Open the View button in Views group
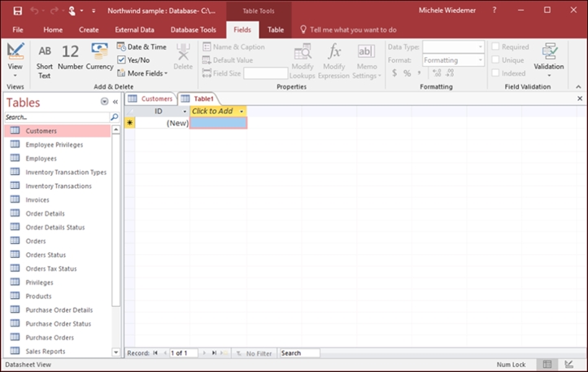This screenshot has width=588, height=372. point(15,60)
